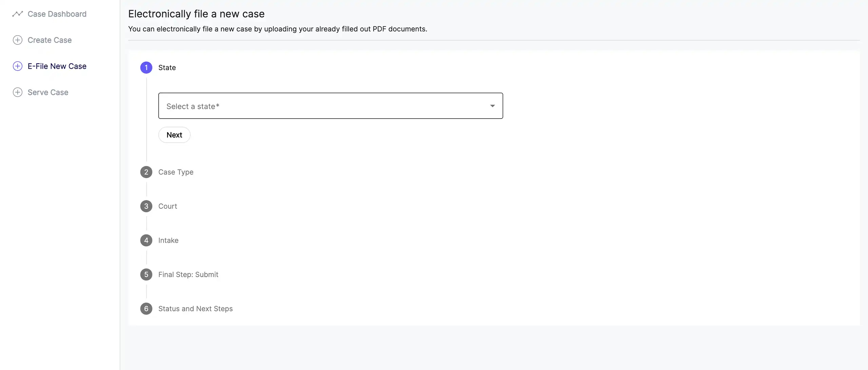Select the Serve Case sidebar item
The width and height of the screenshot is (868, 370).
point(48,92)
